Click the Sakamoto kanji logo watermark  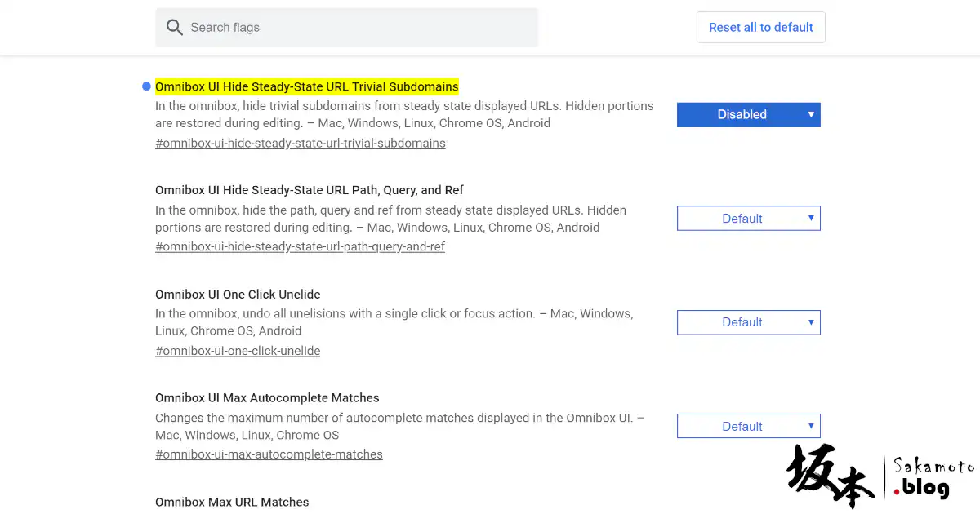point(829,476)
